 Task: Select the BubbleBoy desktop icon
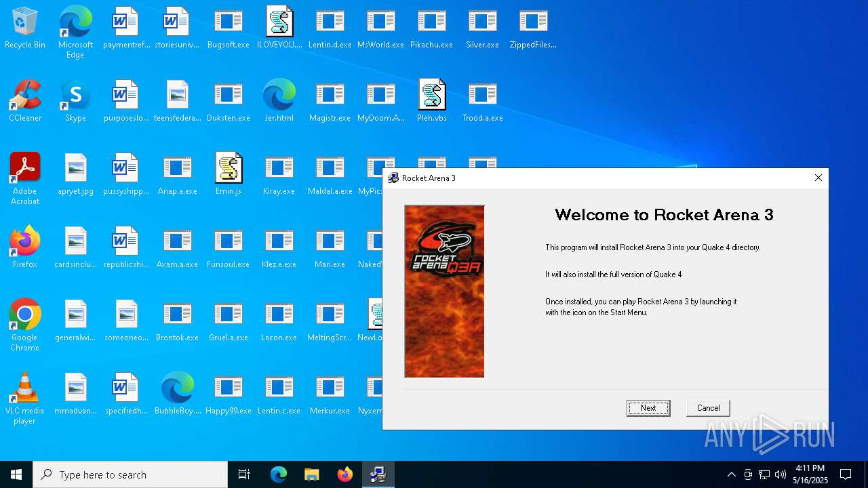point(177,394)
